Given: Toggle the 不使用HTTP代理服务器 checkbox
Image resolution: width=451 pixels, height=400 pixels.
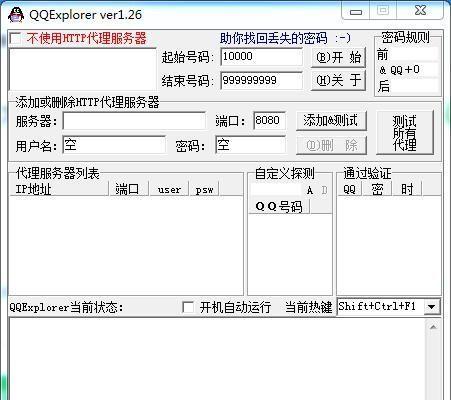Looking at the screenshot, I should coord(15,39).
